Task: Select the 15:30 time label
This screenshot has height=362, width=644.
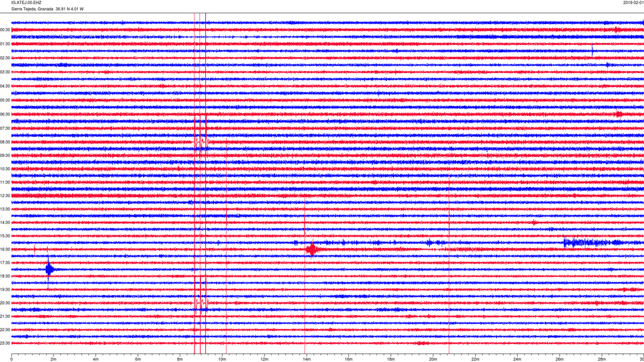Action: point(5,236)
